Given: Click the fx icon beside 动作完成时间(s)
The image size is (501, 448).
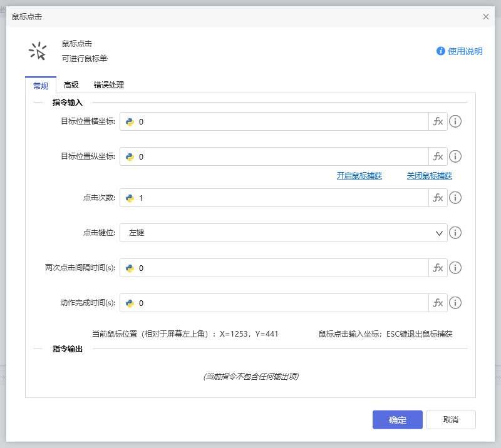Looking at the screenshot, I should point(438,303).
